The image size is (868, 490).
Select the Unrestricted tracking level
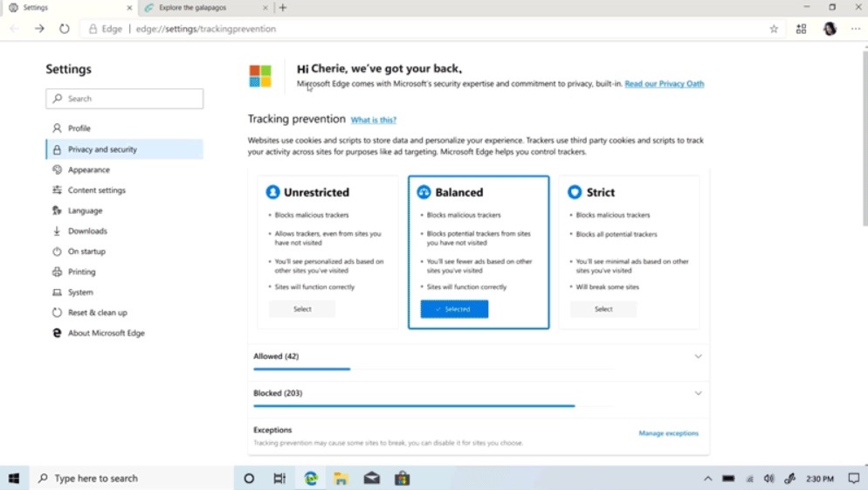point(302,309)
